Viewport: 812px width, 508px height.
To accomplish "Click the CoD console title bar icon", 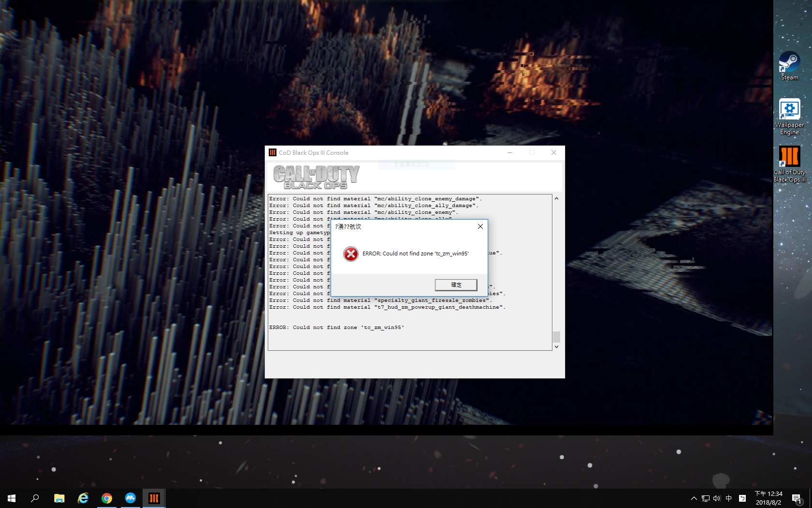I will (273, 152).
